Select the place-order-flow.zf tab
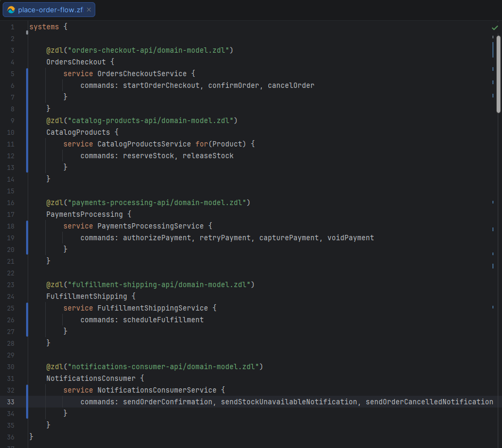The width and height of the screenshot is (502, 448). click(x=49, y=10)
